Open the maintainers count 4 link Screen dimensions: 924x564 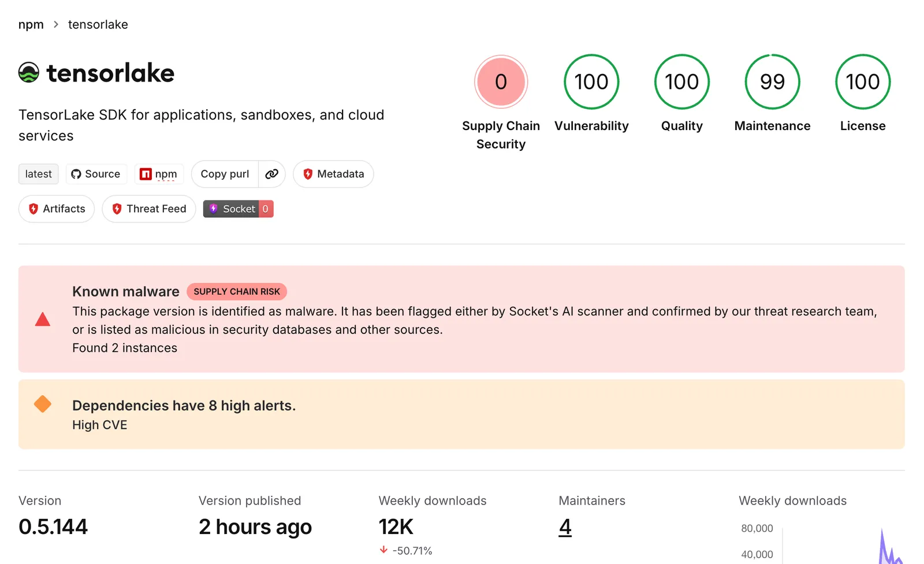pos(565,527)
